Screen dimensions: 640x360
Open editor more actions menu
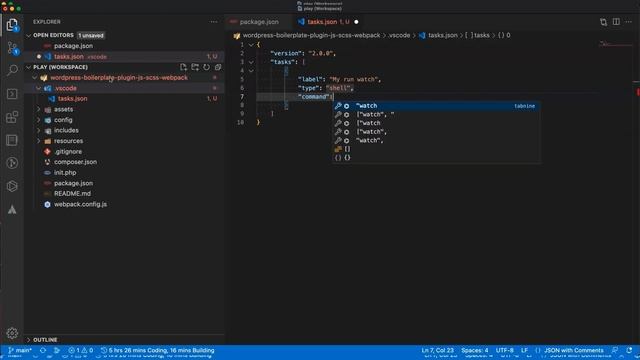[x=629, y=22]
